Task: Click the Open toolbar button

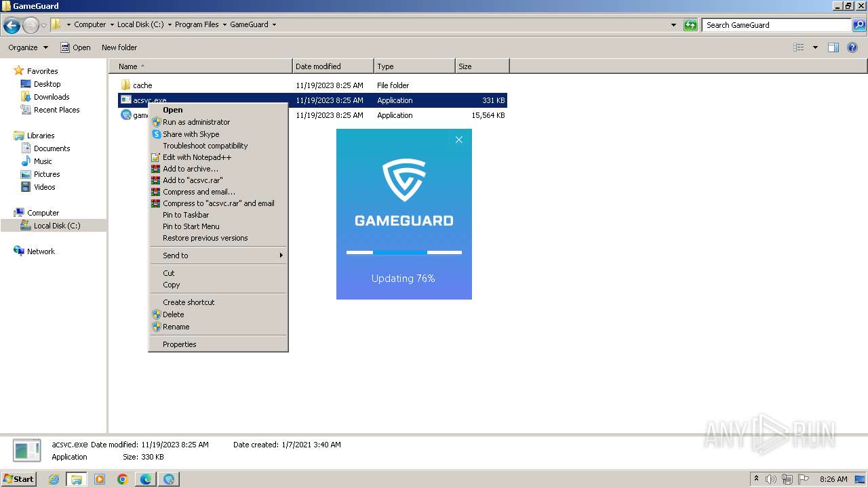Action: (x=75, y=47)
